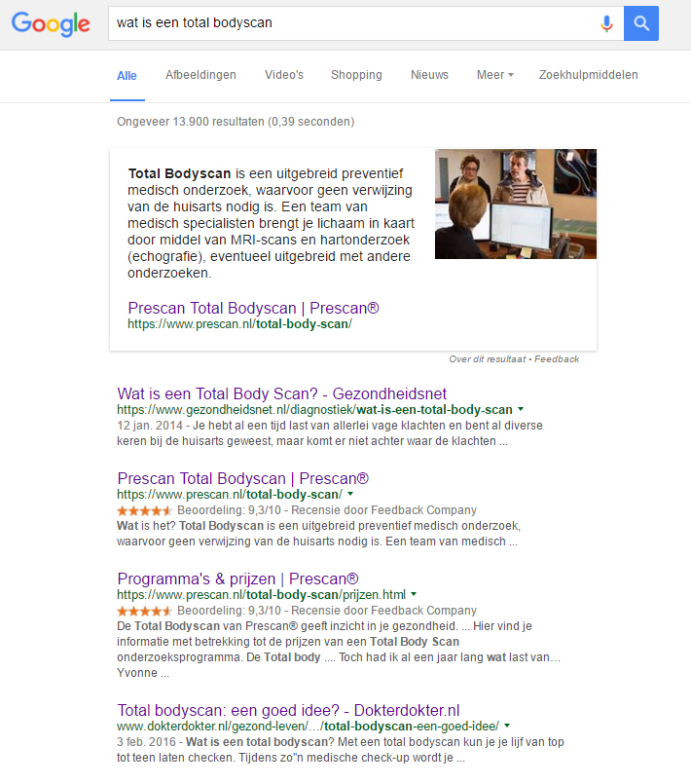This screenshot has width=691, height=784.
Task: Expand the arrow beside gezondheidsnet.nl URL
Action: (521, 410)
